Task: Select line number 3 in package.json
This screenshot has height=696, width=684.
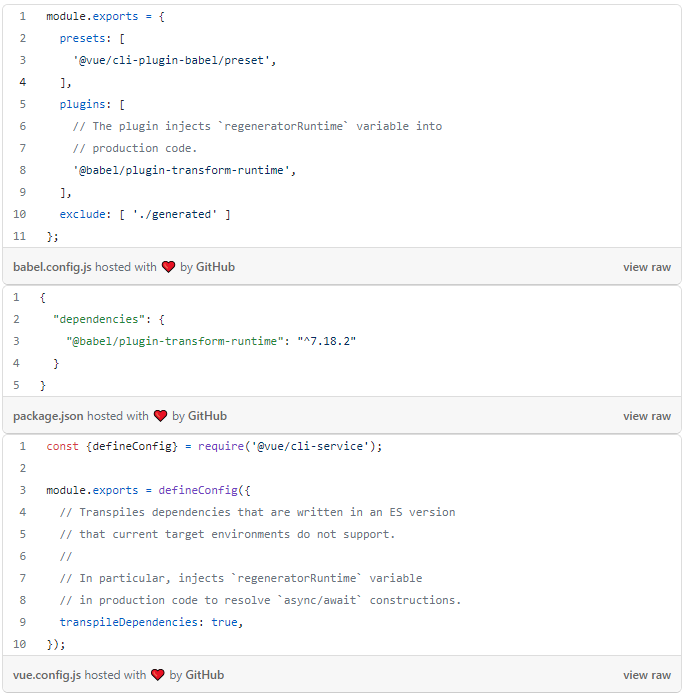Action: click(16, 341)
